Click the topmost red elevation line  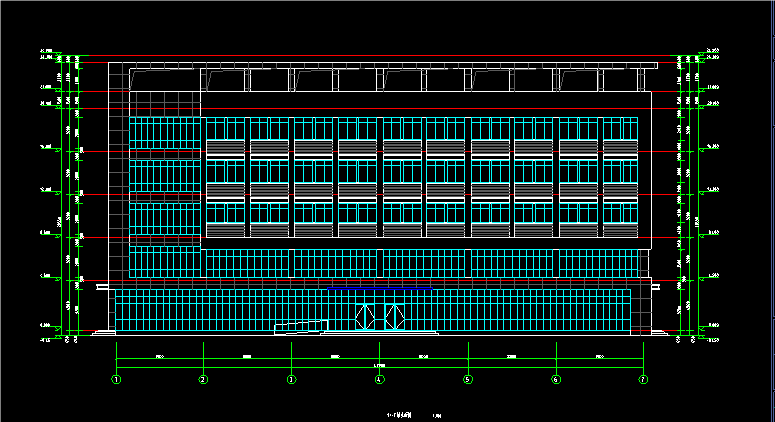point(380,55)
